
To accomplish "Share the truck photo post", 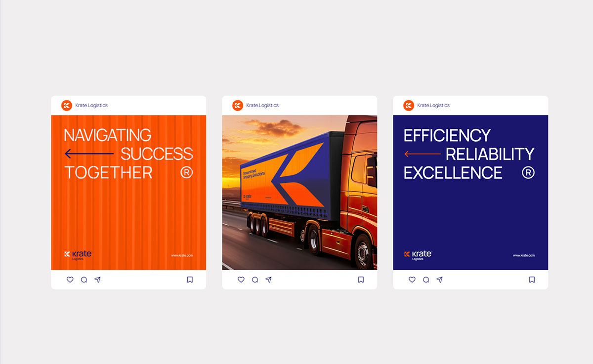I will (269, 280).
